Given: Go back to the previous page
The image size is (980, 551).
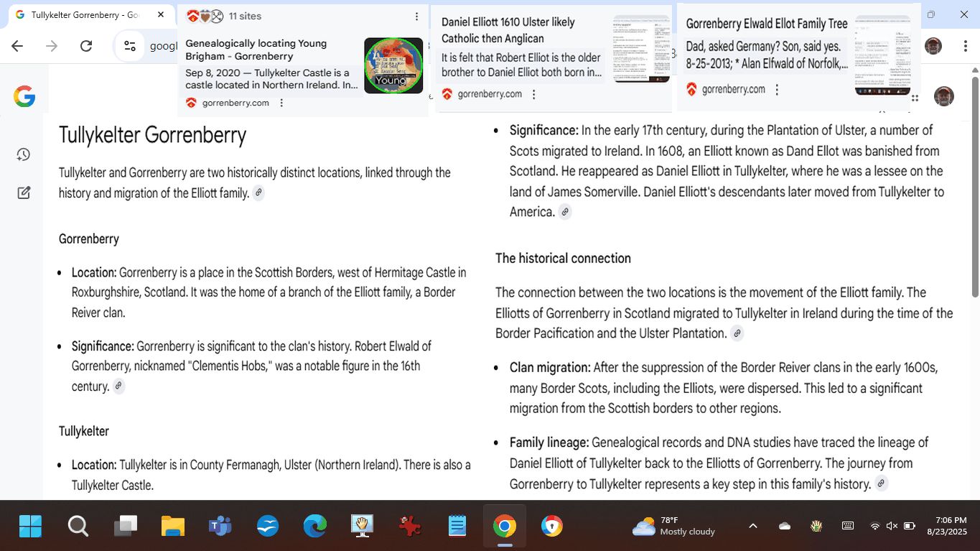Looking at the screenshot, I should click(17, 46).
